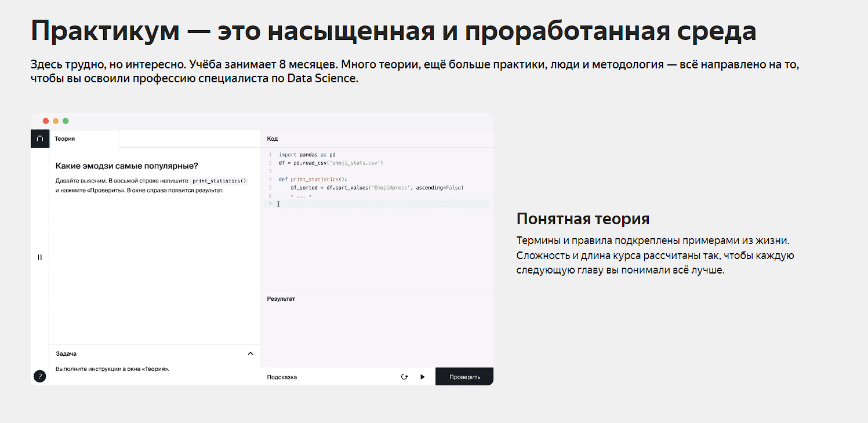Click inline print_statistics() code snippet in theory
868x423 pixels.
tap(220, 181)
